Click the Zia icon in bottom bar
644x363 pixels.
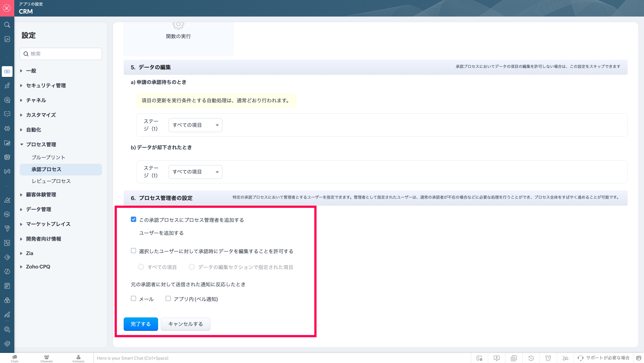pos(565,358)
